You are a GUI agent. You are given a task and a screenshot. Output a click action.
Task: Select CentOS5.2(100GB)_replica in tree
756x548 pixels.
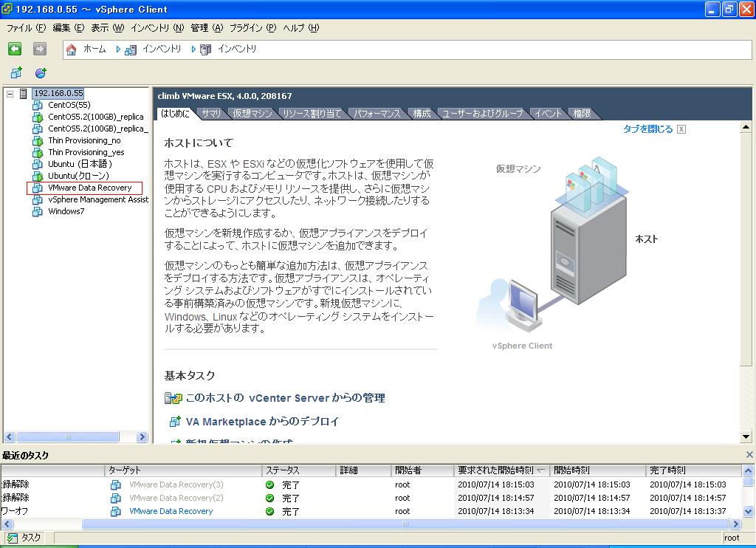pyautogui.click(x=96, y=117)
